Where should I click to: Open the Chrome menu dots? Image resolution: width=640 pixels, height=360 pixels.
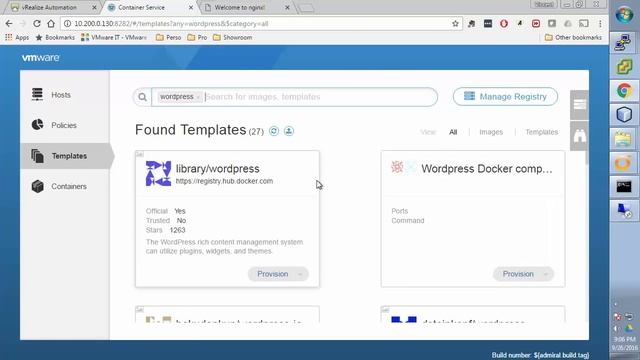(x=600, y=24)
